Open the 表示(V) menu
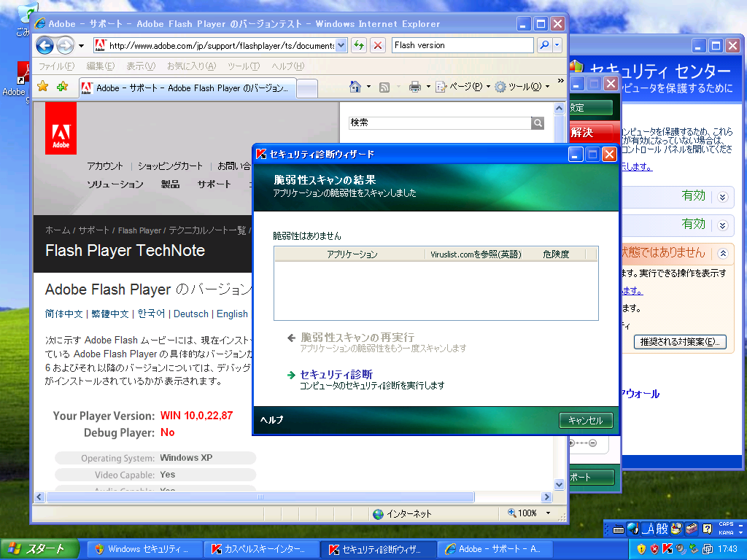Screen dimensions: 747x560 141,66
